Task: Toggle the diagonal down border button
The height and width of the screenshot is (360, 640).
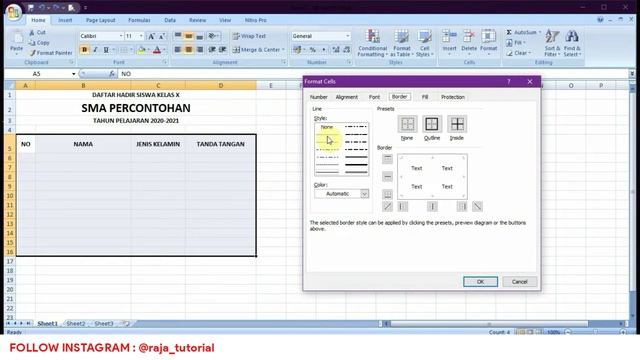Action: point(477,207)
